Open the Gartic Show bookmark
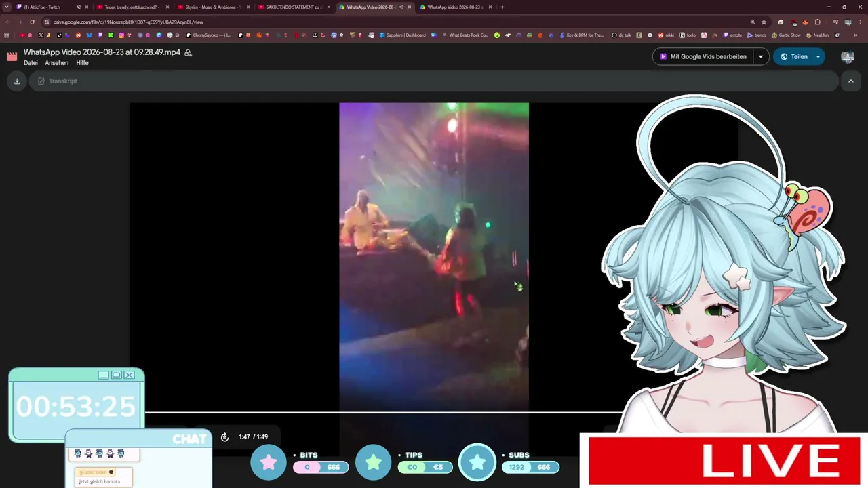 pos(787,35)
